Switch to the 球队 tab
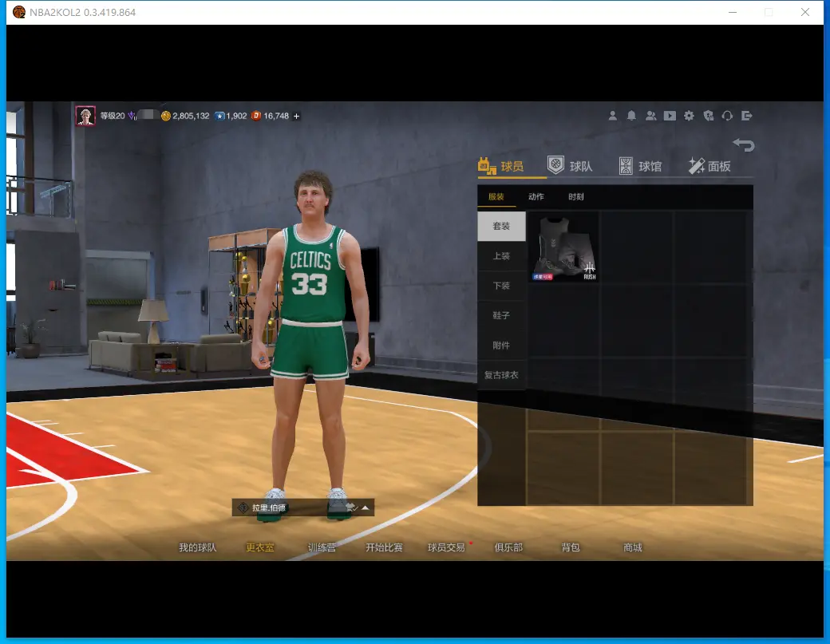The height and width of the screenshot is (644, 830). coord(570,166)
